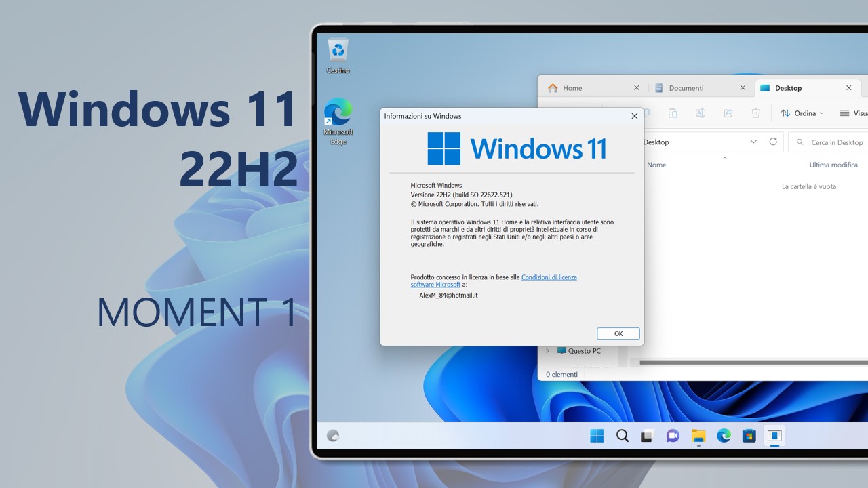Click the Desktop path in the address bar

[x=656, y=142]
